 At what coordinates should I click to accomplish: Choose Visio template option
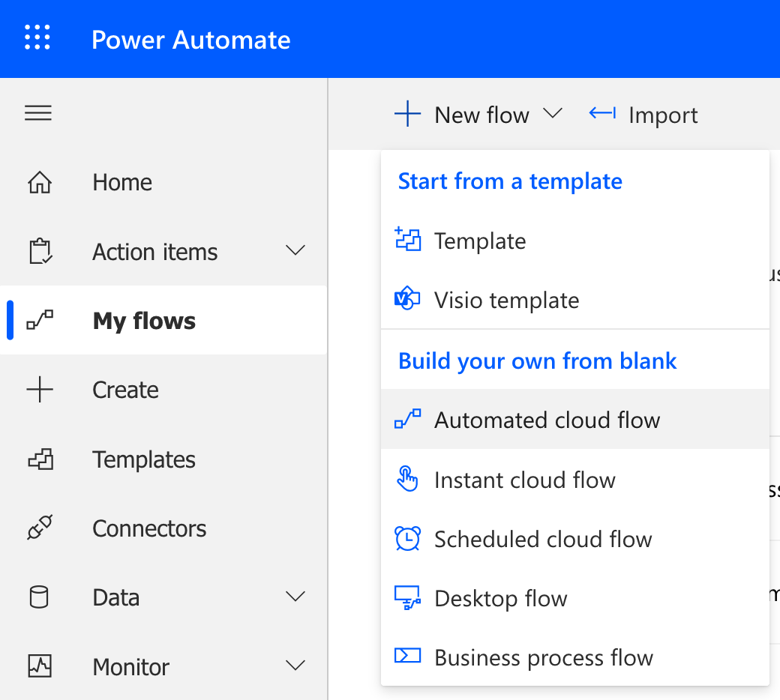pyautogui.click(x=575, y=300)
